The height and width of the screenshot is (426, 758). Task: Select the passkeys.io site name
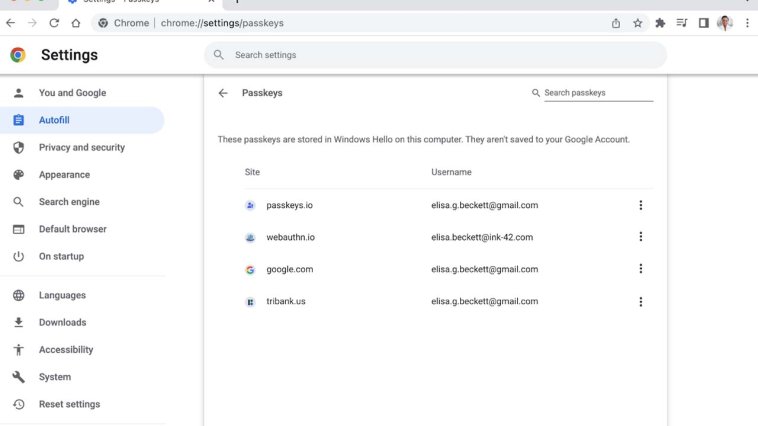[290, 205]
